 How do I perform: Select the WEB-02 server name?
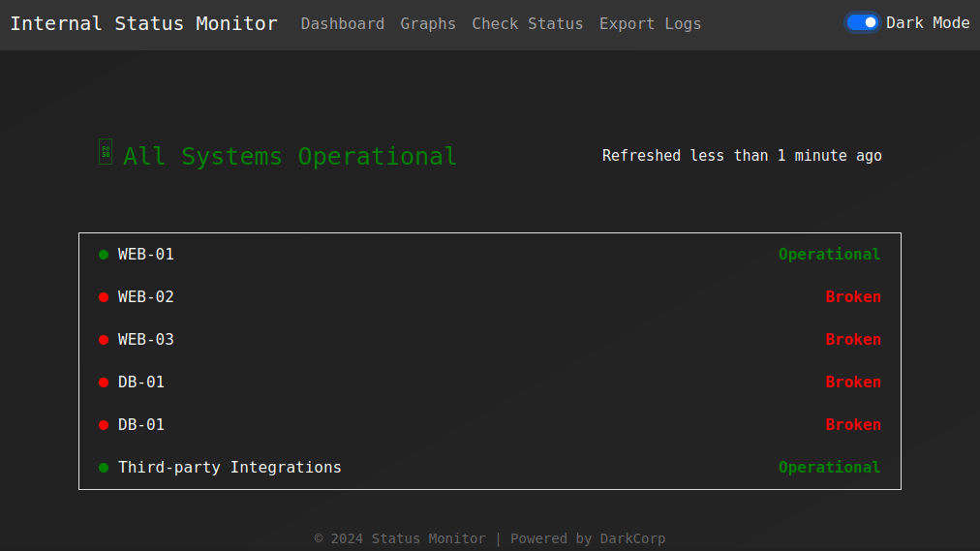click(146, 297)
